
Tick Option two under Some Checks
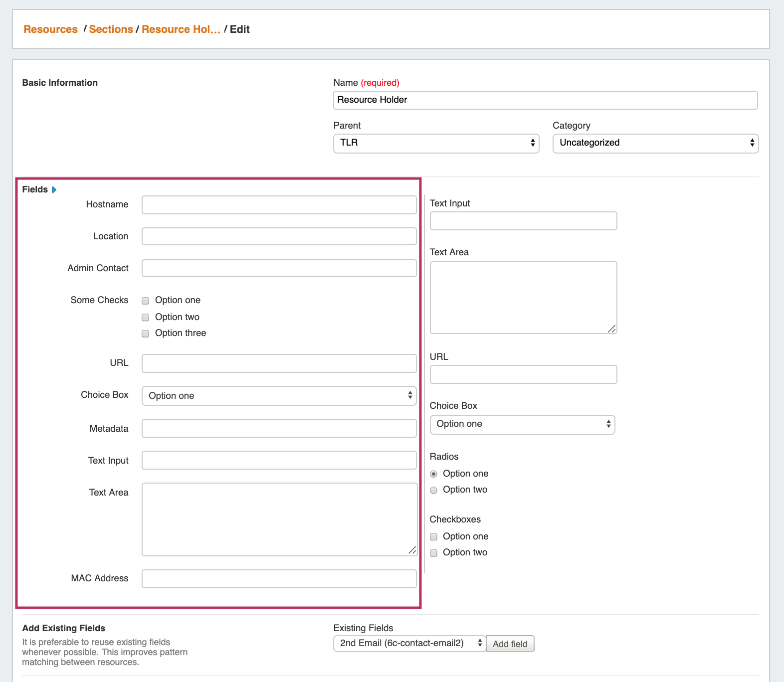(x=146, y=318)
